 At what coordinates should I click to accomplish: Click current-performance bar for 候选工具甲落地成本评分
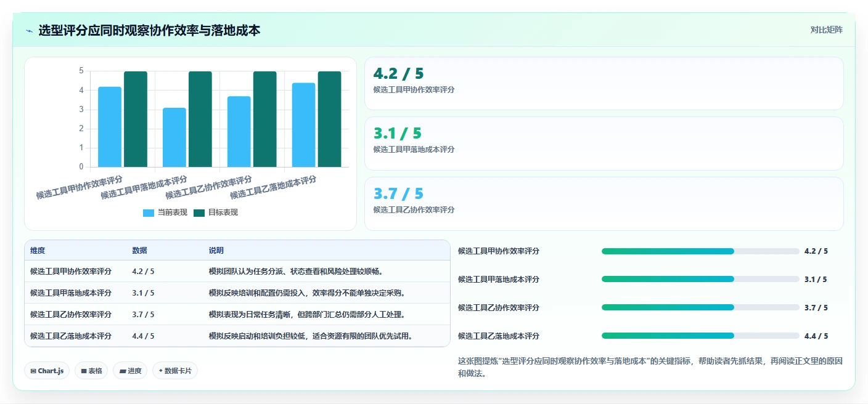pyautogui.click(x=174, y=137)
